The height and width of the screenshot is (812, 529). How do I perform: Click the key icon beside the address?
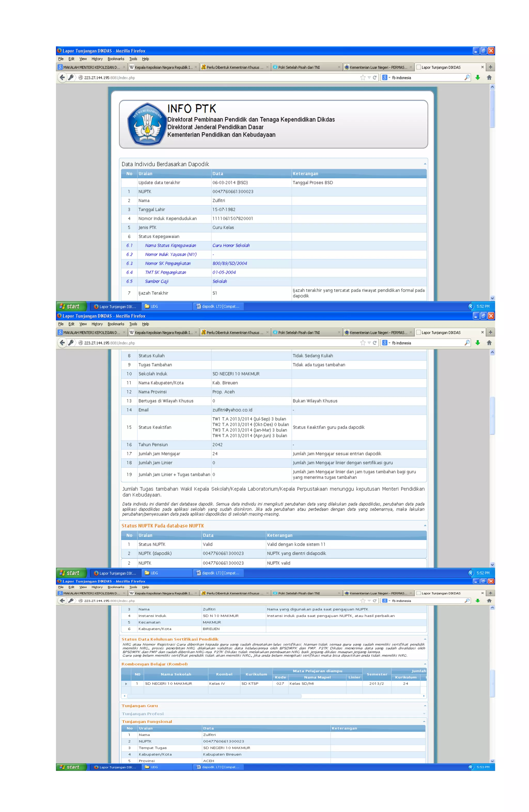click(x=71, y=78)
